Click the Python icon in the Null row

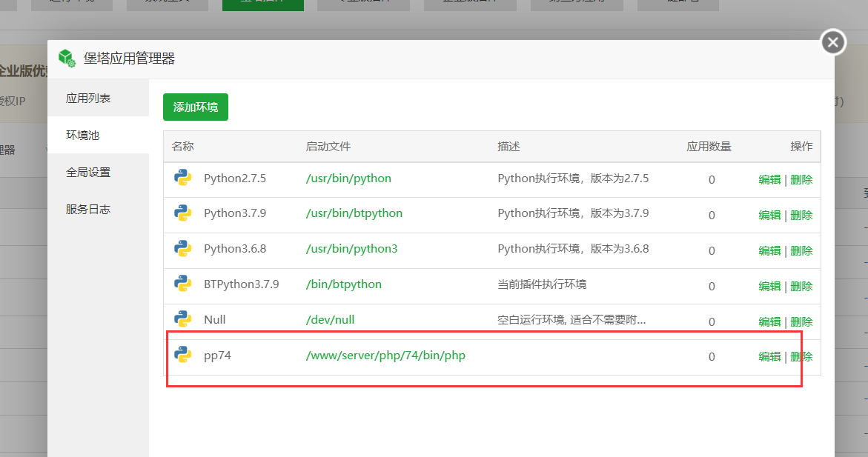click(182, 319)
